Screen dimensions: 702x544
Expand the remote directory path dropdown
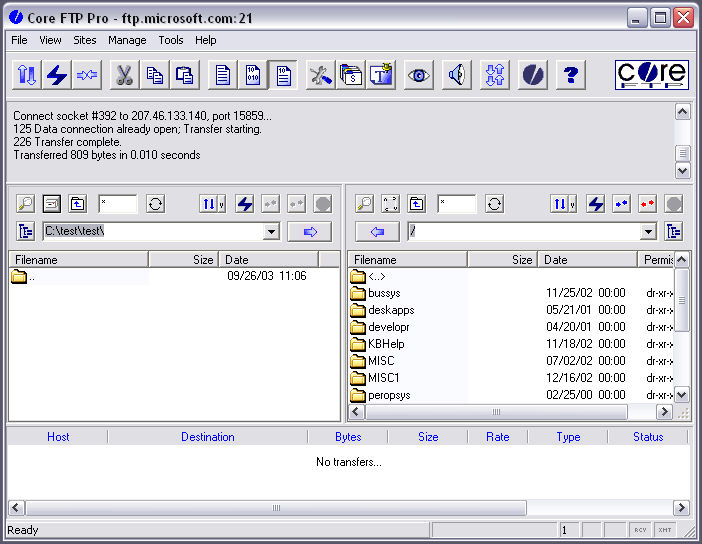click(648, 232)
